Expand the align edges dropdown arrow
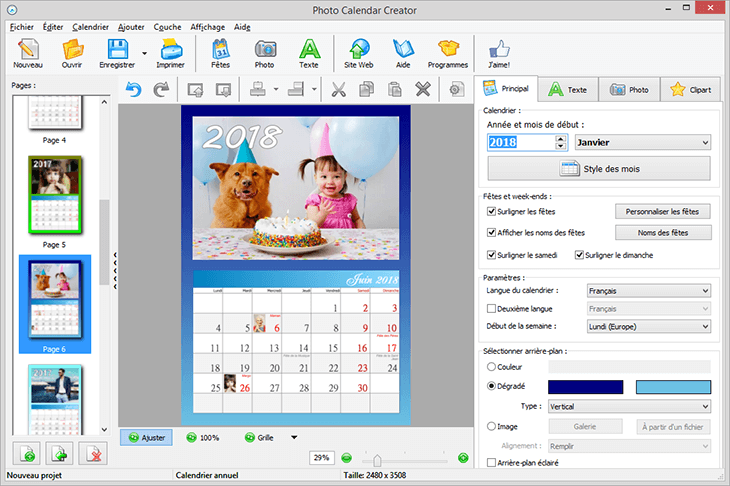 [314, 89]
